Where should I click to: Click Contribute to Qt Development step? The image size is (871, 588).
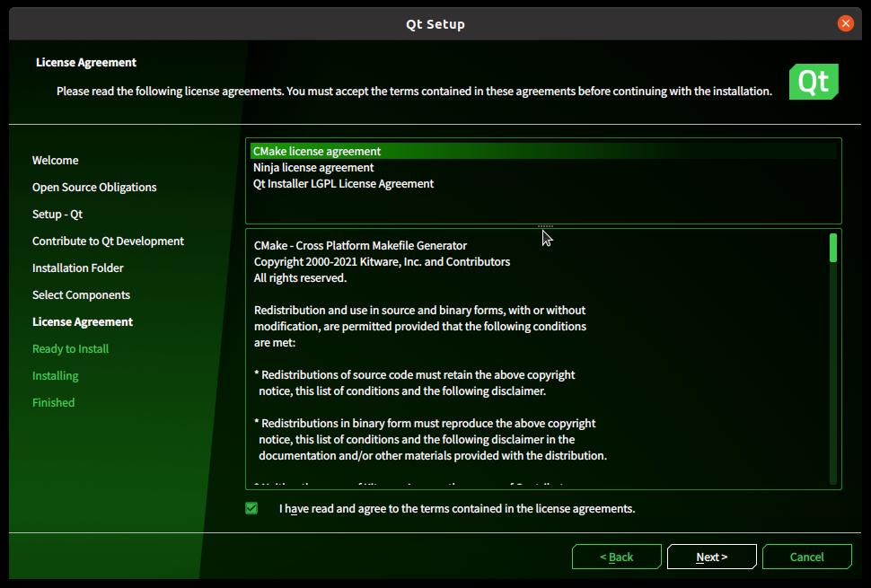point(108,241)
